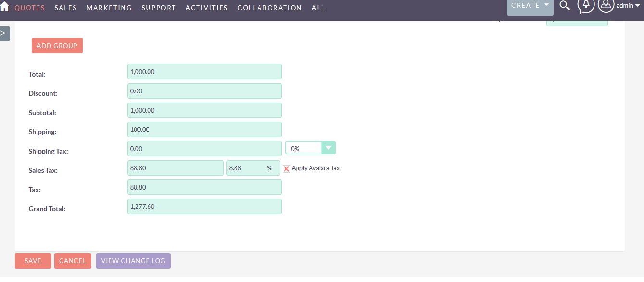Toggle the Apply Avalara Tax checkbox
644x282 pixels.
coord(286,168)
